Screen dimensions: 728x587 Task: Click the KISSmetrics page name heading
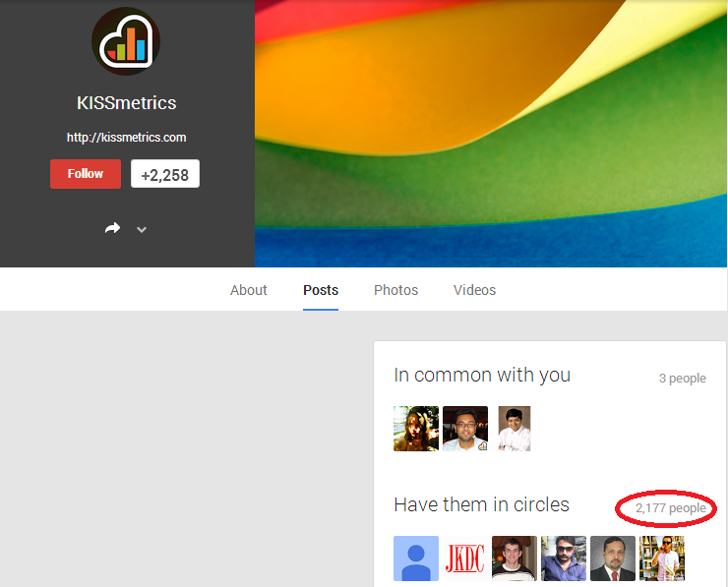[x=126, y=102]
